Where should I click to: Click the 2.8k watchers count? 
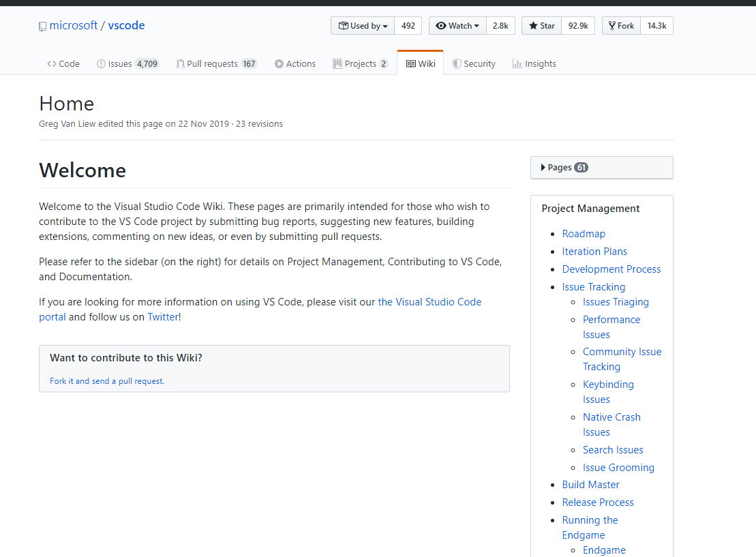pos(500,26)
